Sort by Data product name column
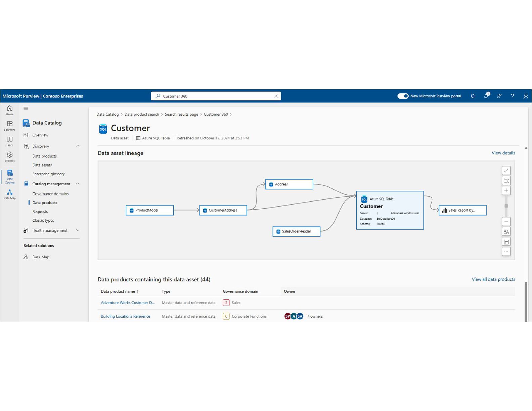This screenshot has width=532, height=411. tap(120, 291)
